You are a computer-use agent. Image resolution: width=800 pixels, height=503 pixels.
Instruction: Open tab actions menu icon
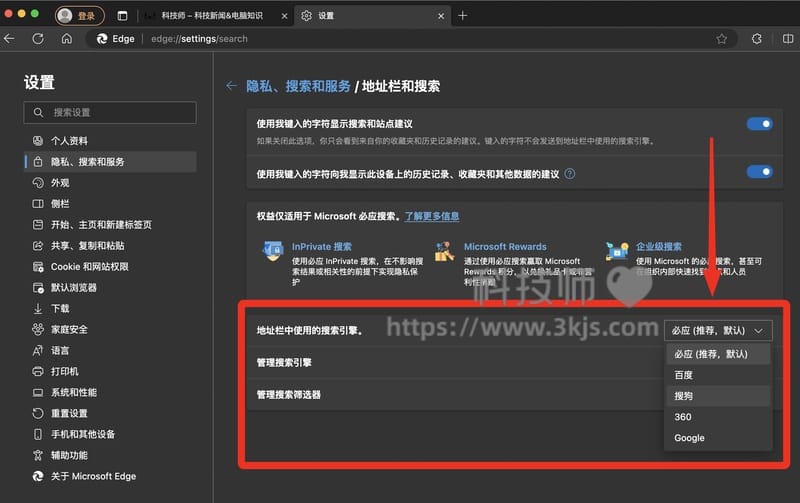coord(122,16)
